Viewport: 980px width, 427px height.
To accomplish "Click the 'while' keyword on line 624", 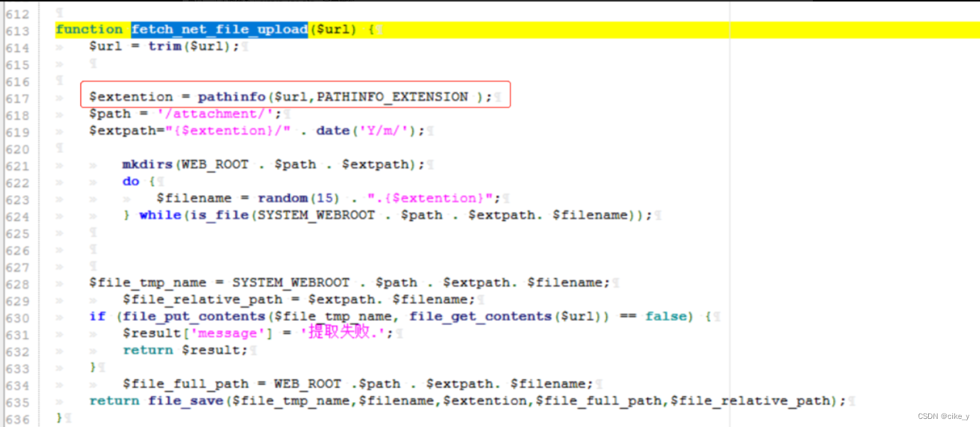I will tap(160, 215).
